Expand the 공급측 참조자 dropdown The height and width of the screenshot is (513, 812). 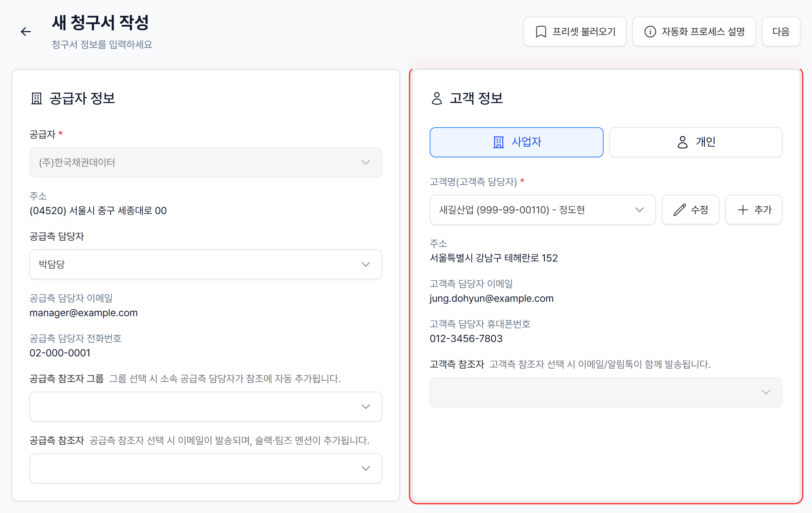206,468
